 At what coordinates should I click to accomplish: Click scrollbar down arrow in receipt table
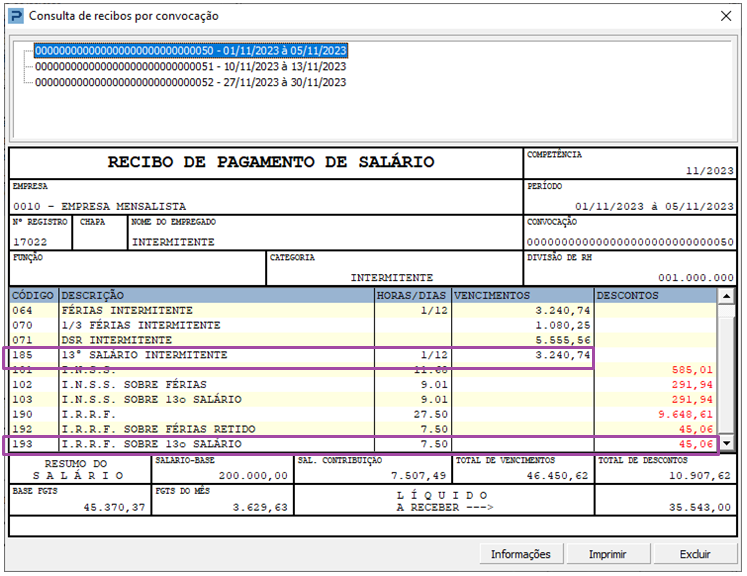coord(726,444)
